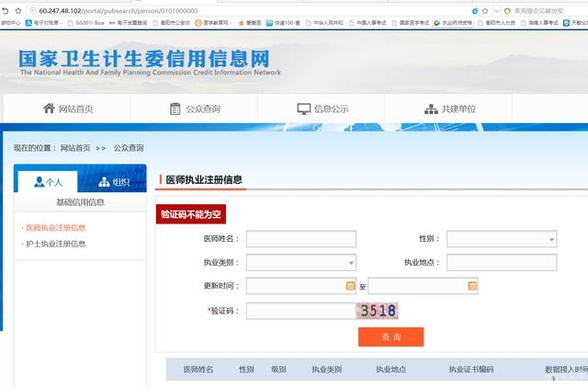
Task: Open the 医学教育网 bookmark
Action: coord(212,23)
